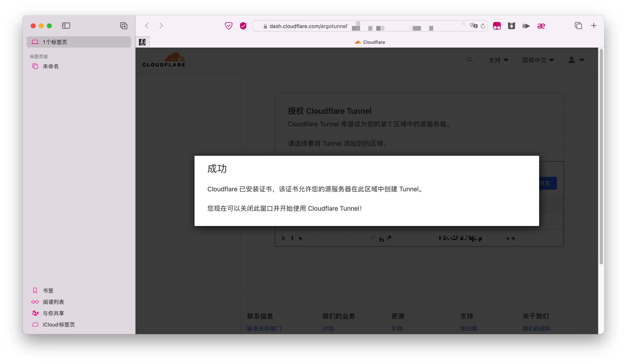Click the 我们的业务 footer heading
Image resolution: width=627 pixels, height=364 pixels.
click(339, 316)
